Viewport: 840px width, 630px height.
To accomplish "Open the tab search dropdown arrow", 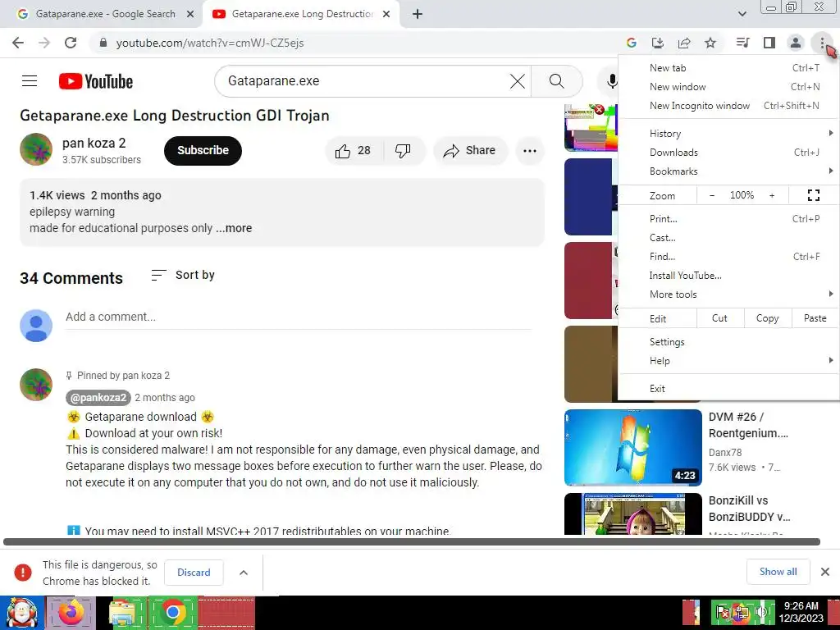I will [742, 14].
